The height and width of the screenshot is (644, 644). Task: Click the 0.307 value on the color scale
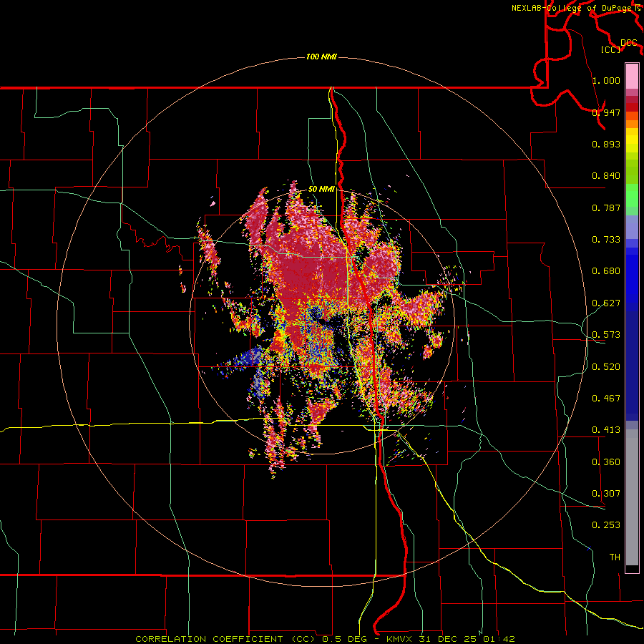pos(606,494)
